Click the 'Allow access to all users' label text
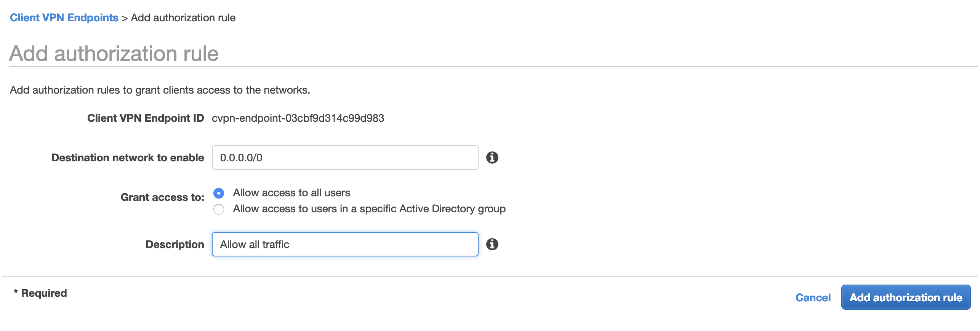The image size is (980, 331). [x=291, y=193]
